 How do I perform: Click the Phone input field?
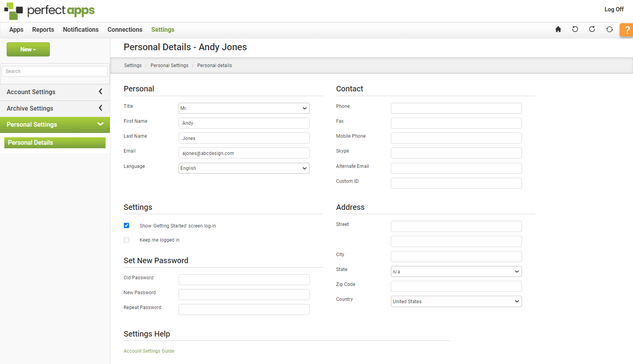456,108
